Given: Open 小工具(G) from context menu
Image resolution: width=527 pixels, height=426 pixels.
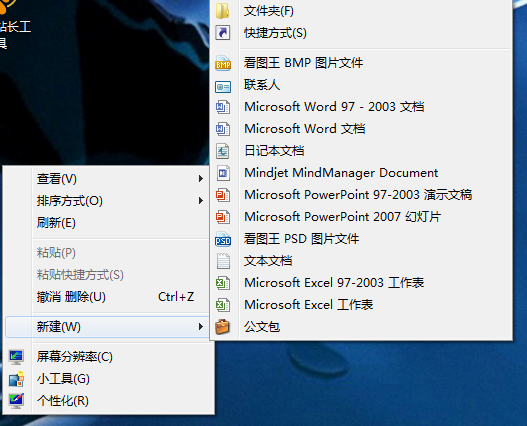Looking at the screenshot, I should [108, 379].
